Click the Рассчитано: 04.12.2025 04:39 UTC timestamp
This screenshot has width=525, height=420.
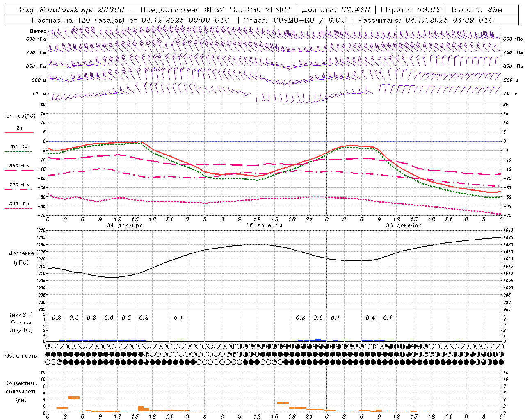(x=426, y=20)
